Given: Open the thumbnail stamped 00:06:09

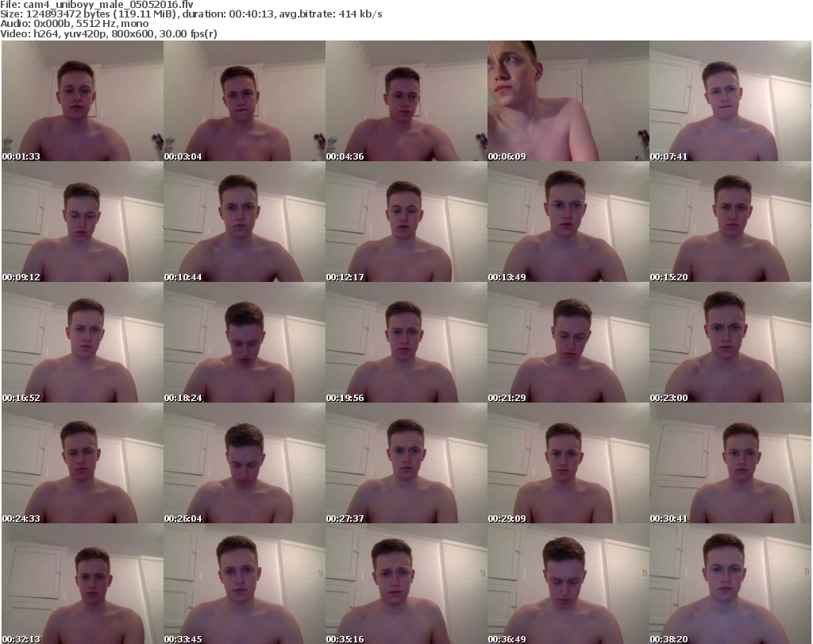Looking at the screenshot, I should coord(568,101).
